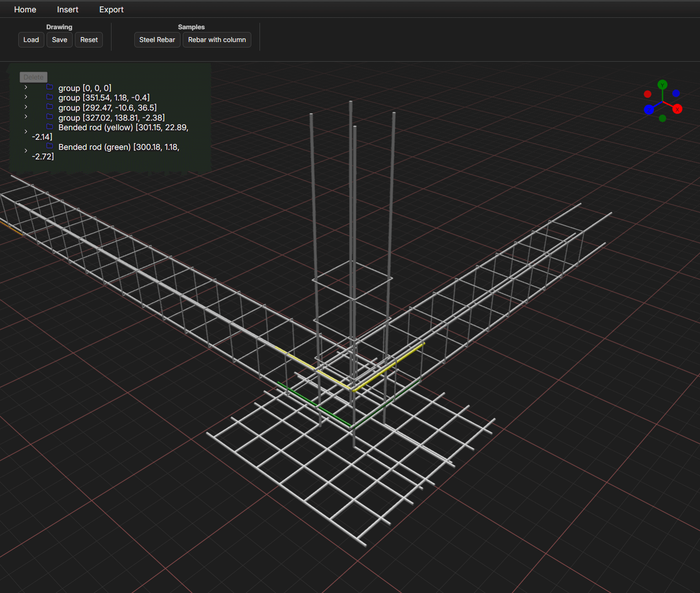Load the Rebar with column sample
This screenshot has height=593, width=700.
click(217, 40)
